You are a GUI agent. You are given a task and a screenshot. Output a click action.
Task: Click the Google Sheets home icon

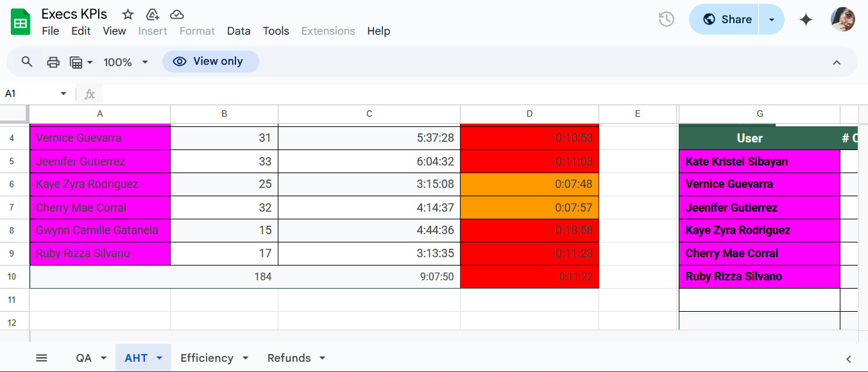(x=21, y=22)
